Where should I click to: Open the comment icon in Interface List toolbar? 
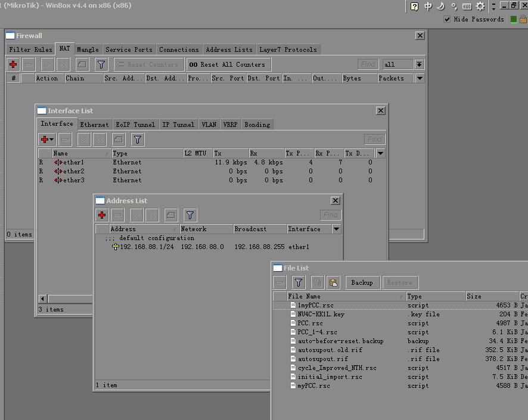pos(118,139)
